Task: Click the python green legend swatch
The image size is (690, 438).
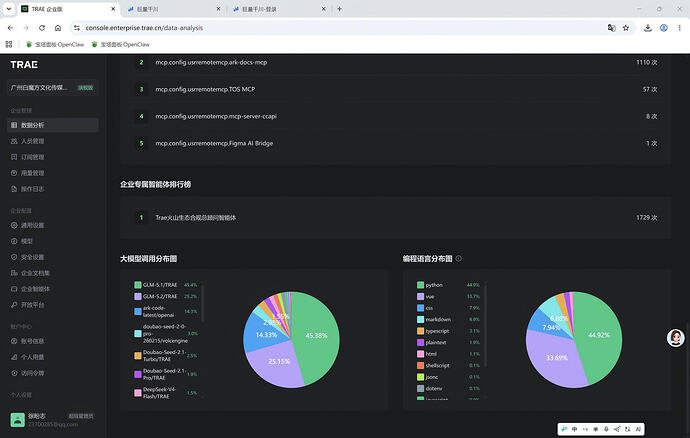Action: 420,285
